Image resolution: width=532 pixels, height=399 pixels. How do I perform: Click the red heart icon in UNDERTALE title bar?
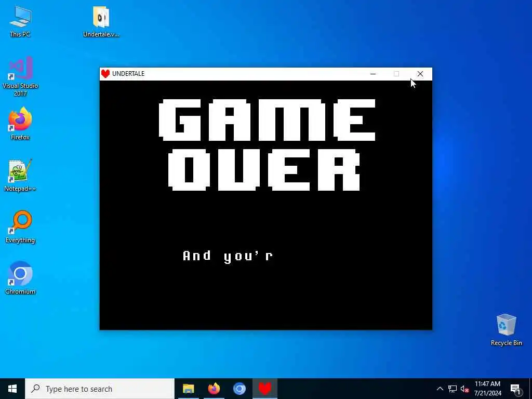tap(105, 74)
